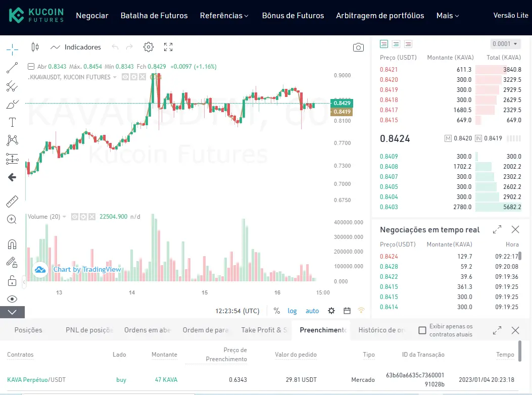Show third order book layout icon
Screen dimensions: 532x395
click(x=408, y=44)
